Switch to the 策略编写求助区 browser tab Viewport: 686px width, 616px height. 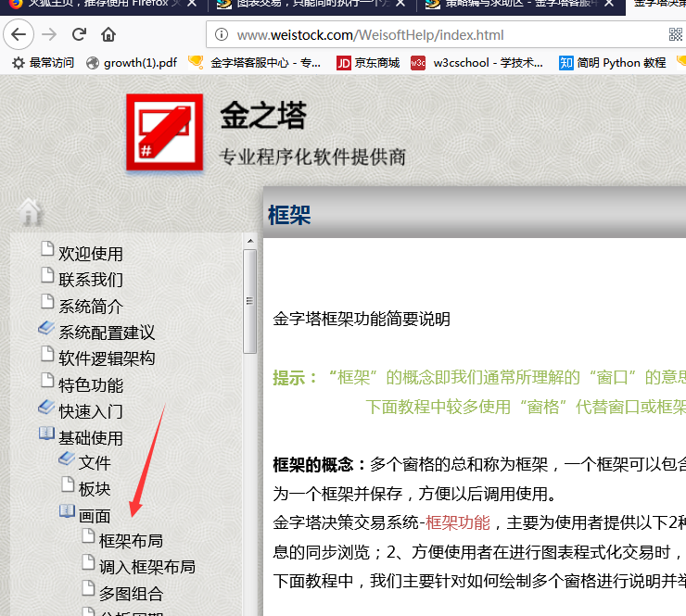(x=521, y=4)
